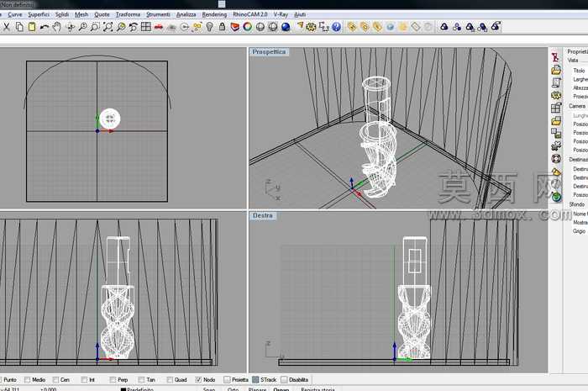588x391 pixels.
Task: Click the red car icon
Action: click(159, 27)
